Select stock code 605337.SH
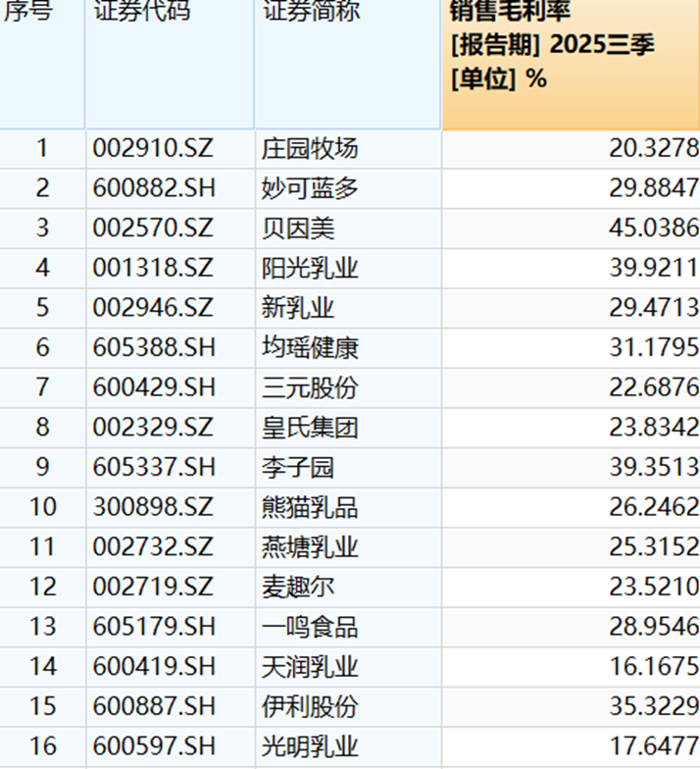The height and width of the screenshot is (769, 700). tap(154, 467)
